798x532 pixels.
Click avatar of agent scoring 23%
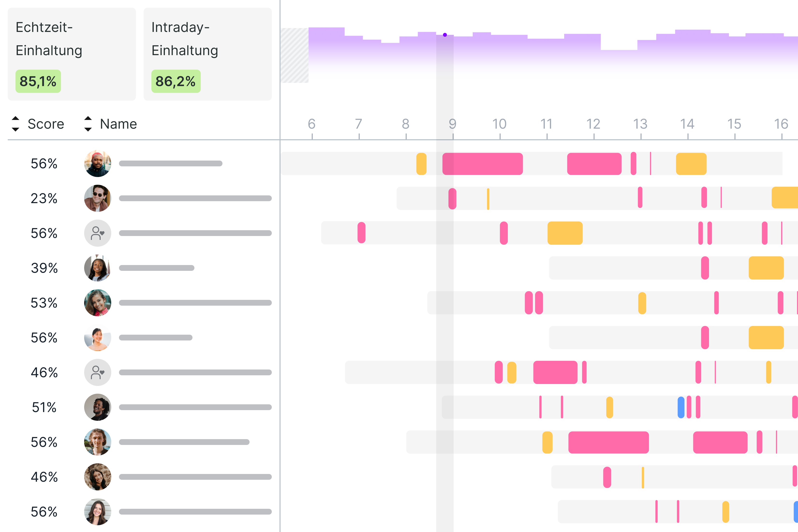tap(98, 198)
